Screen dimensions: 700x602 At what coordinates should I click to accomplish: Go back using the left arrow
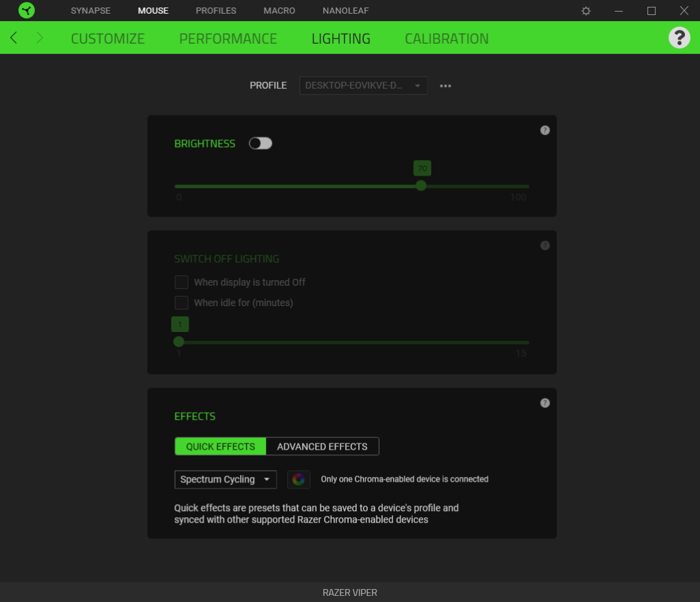[x=14, y=38]
